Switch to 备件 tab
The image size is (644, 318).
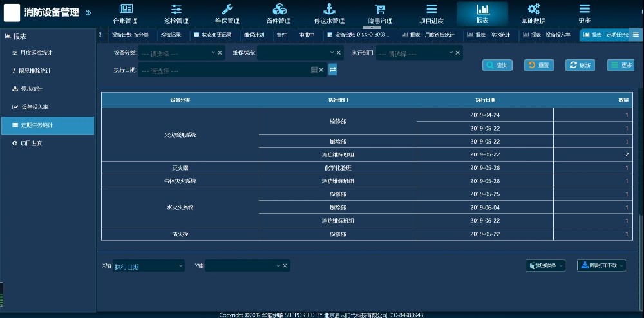[282, 35]
